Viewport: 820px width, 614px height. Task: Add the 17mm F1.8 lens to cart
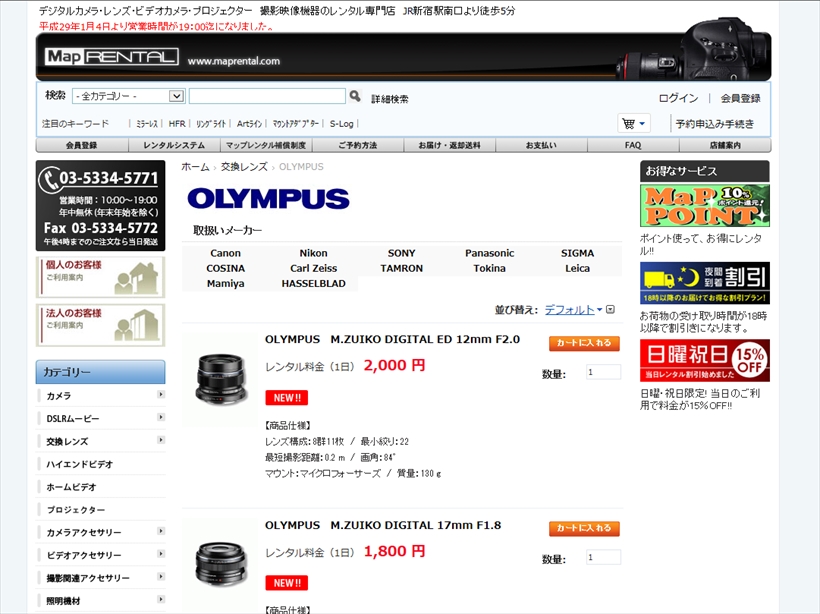coord(584,528)
